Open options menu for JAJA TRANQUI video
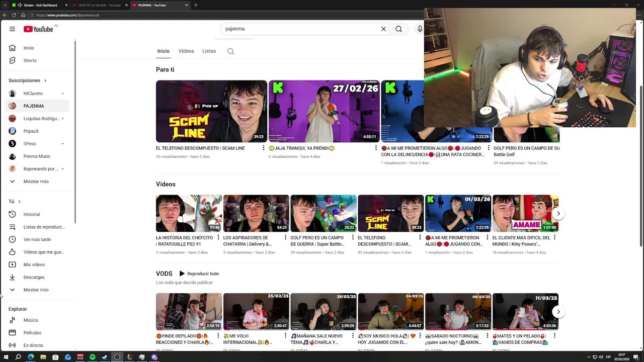The height and width of the screenshot is (362, 644). [x=376, y=148]
